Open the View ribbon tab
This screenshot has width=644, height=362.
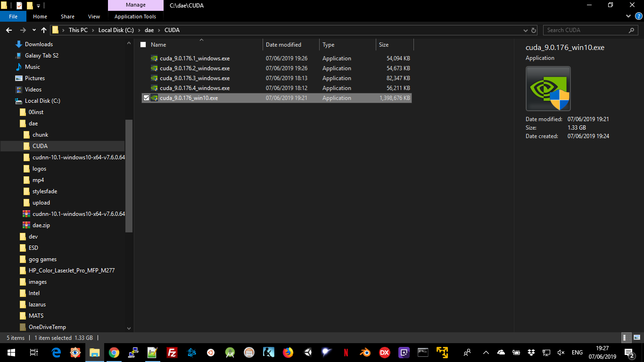point(94,16)
